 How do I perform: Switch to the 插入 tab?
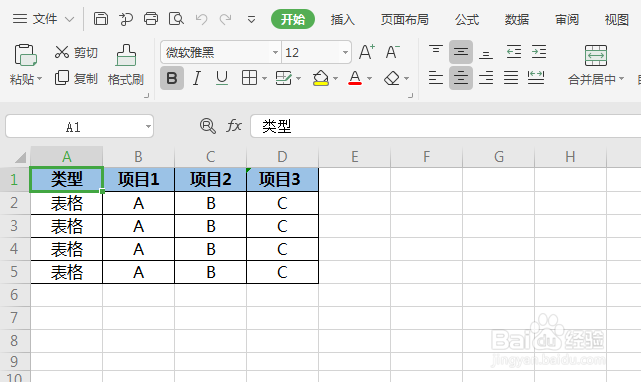pyautogui.click(x=343, y=19)
